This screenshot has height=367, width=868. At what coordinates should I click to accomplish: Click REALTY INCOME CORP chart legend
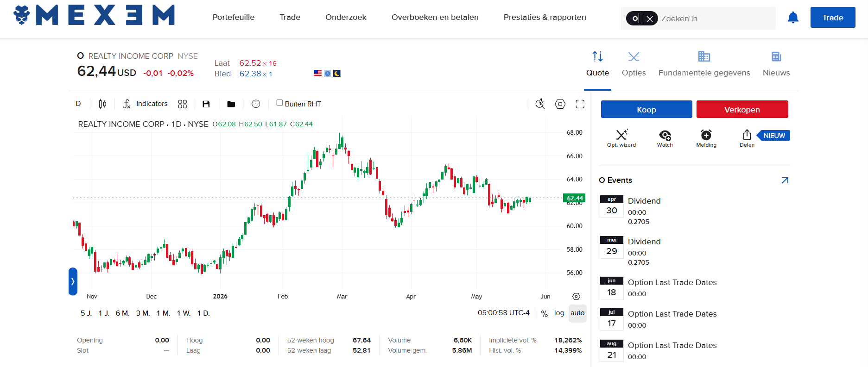click(143, 124)
